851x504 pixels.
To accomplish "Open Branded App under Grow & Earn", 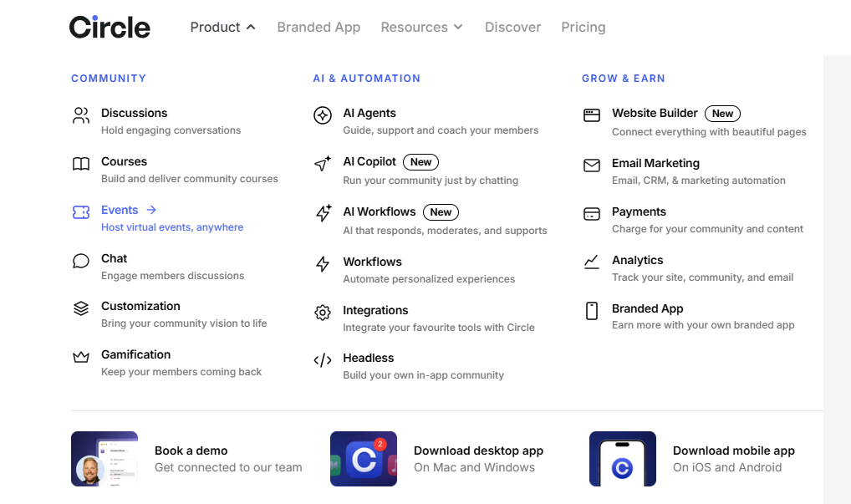I will point(648,308).
